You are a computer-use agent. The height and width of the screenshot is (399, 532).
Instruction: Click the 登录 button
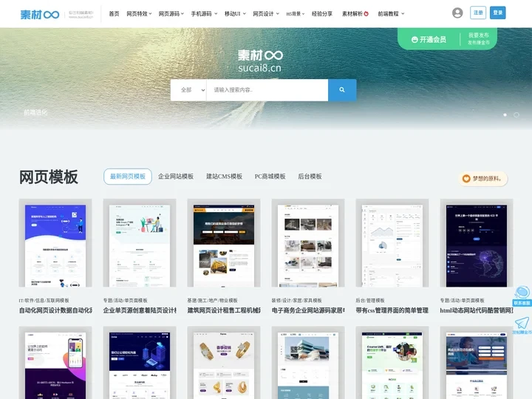tap(498, 13)
